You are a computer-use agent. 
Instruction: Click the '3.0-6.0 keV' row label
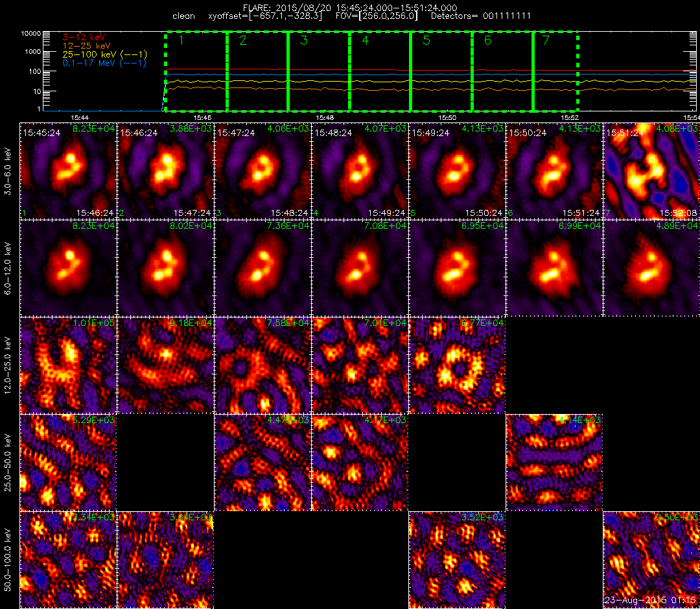click(8, 171)
